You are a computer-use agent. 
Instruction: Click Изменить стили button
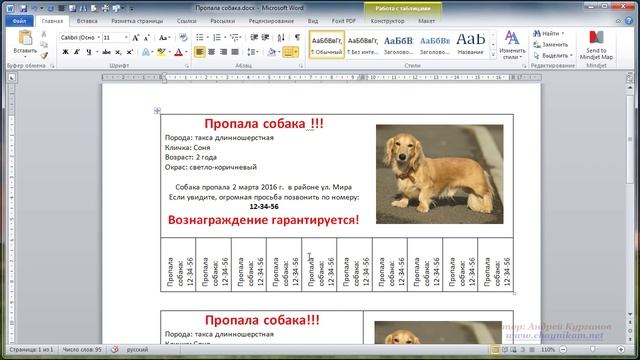tap(512, 45)
